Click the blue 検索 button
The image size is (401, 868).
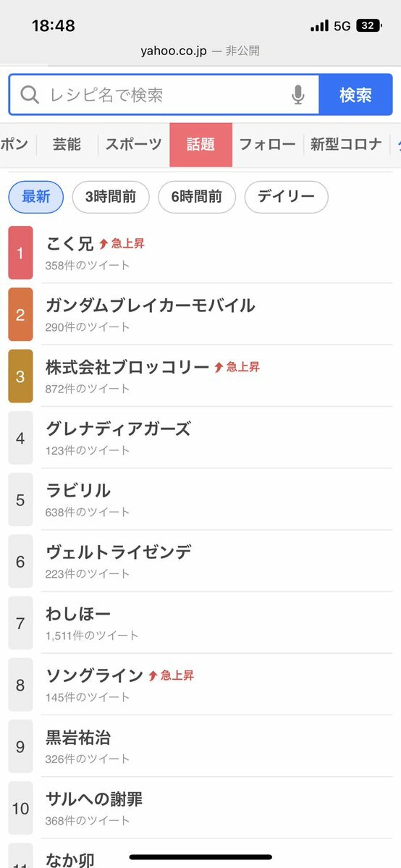[x=355, y=96]
